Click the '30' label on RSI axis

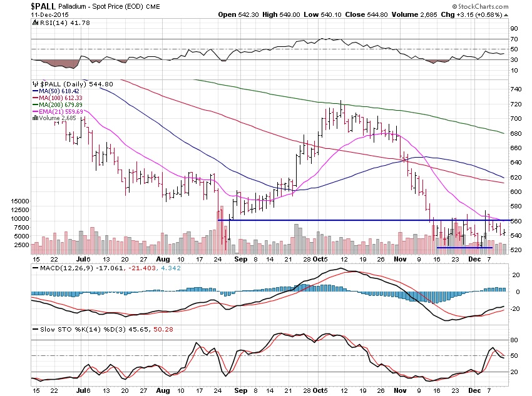514,60
